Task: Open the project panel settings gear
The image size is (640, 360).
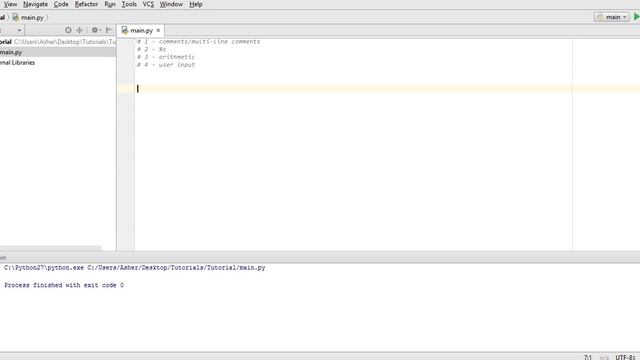Action: click(96, 30)
